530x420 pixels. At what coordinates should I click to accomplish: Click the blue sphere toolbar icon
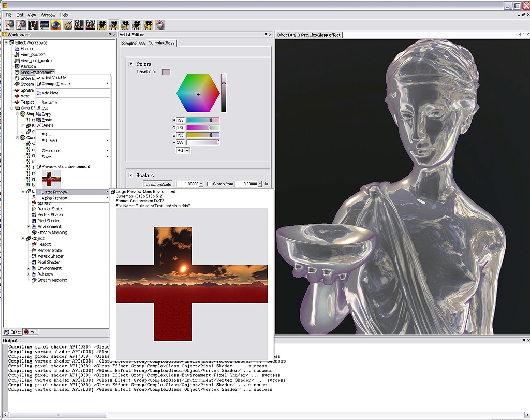[55, 25]
